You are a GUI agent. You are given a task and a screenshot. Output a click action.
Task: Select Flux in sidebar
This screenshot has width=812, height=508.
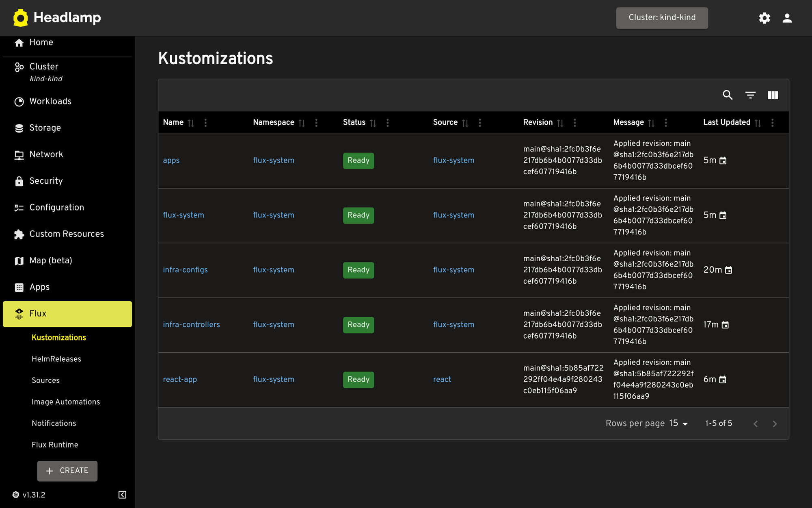tap(67, 314)
